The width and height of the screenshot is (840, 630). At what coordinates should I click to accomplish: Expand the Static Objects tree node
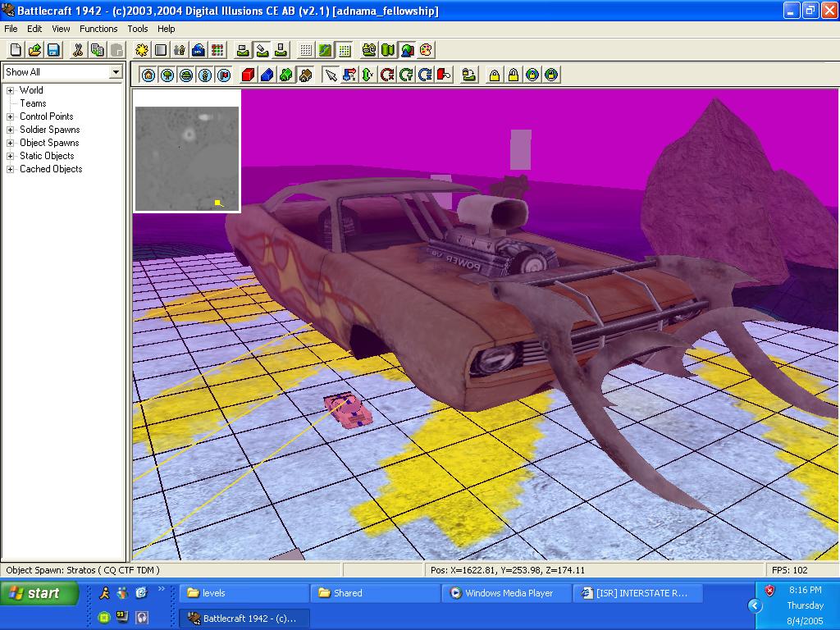(10, 156)
